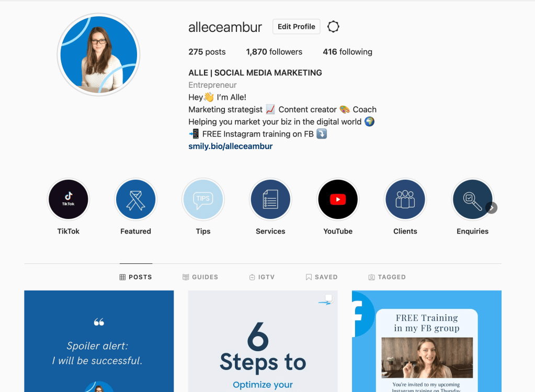Open settings gear next to Edit Profile
Image resolution: width=535 pixels, height=392 pixels.
point(333,27)
